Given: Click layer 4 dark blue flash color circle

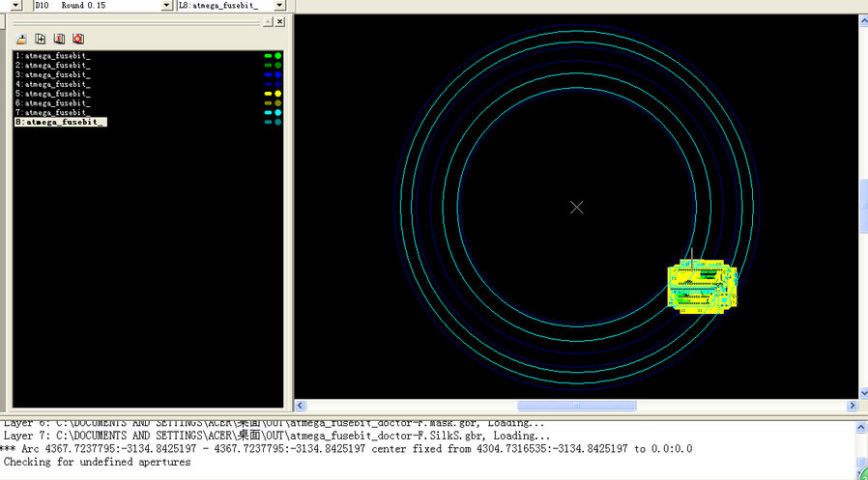Looking at the screenshot, I should pos(277,84).
